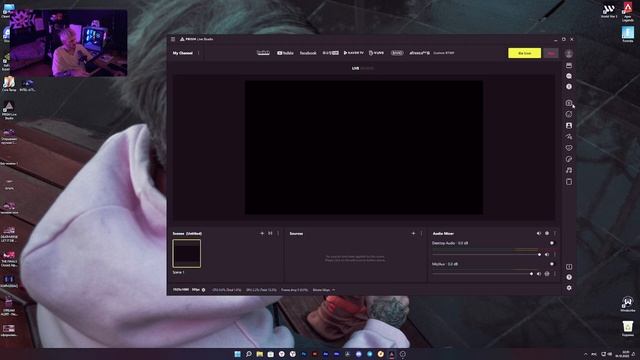The width and height of the screenshot is (640, 360).
Task: Open the virtual background person icon
Action: point(569,126)
